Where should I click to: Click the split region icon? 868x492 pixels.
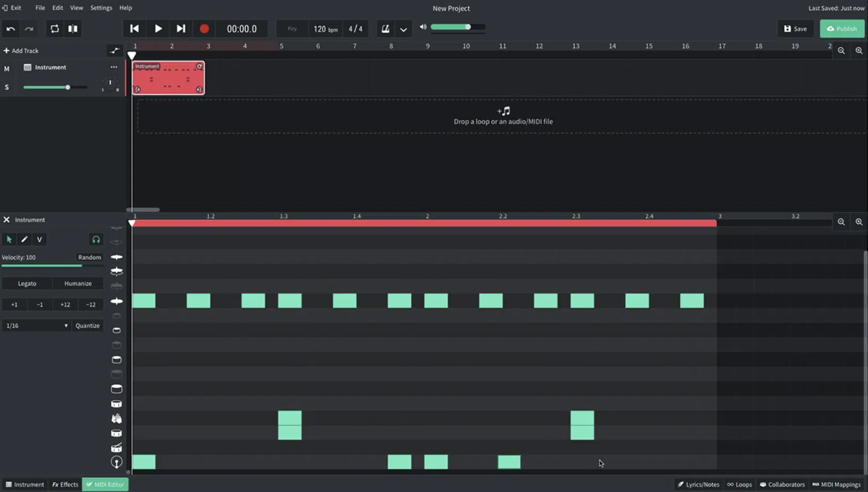(x=73, y=29)
